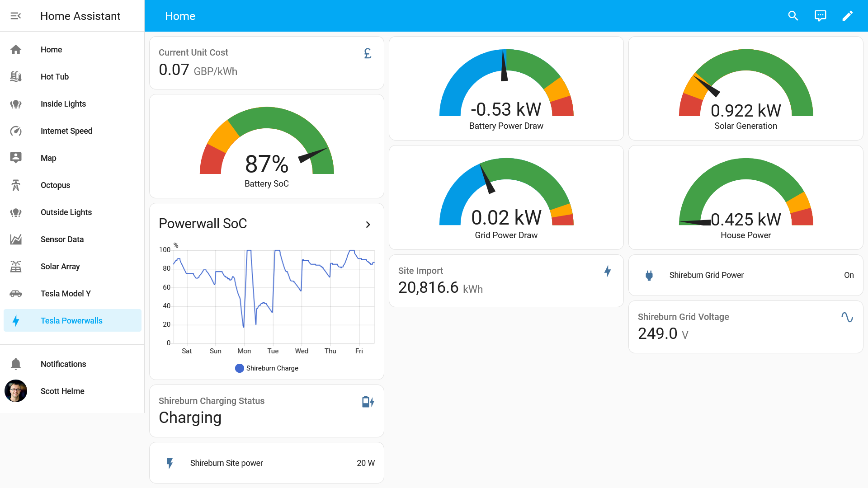This screenshot has width=868, height=488.
Task: Open Scott Helme user profile
Action: [62, 391]
